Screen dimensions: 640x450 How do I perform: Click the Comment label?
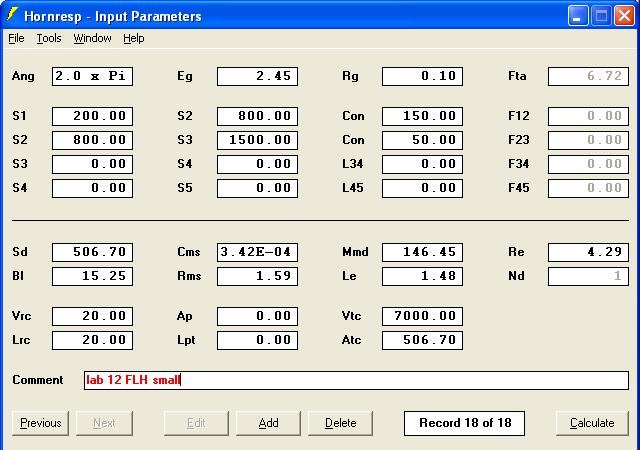point(38,380)
